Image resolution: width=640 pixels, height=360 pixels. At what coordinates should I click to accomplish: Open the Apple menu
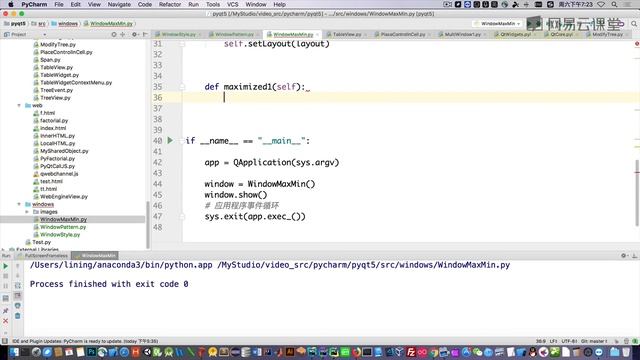[x=11, y=4]
